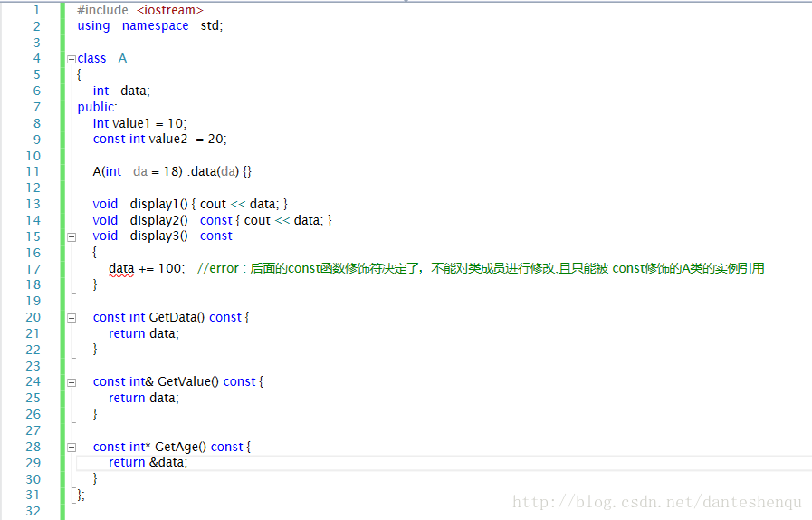Click the 'namespace' keyword on line 2
This screenshot has width=812, height=520.
tap(156, 26)
